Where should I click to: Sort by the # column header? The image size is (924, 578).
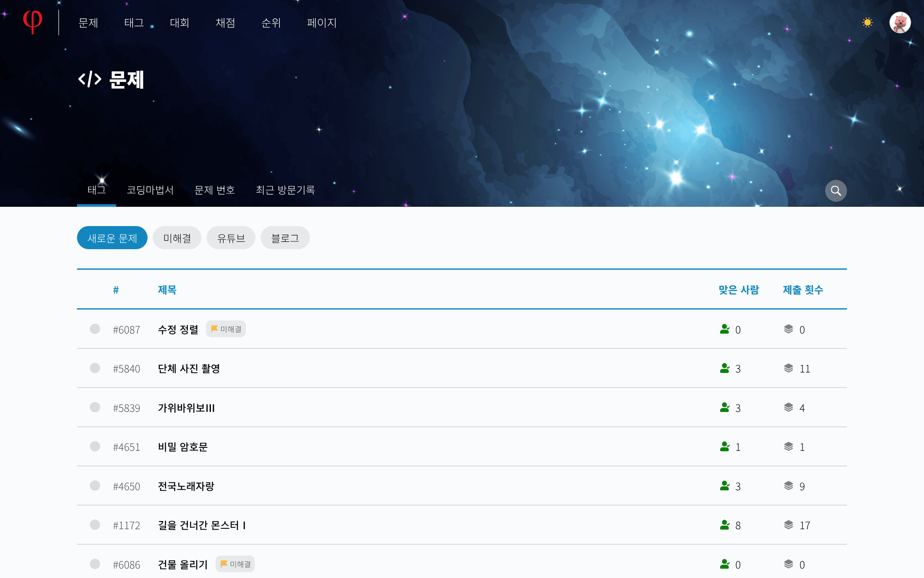[x=116, y=290]
